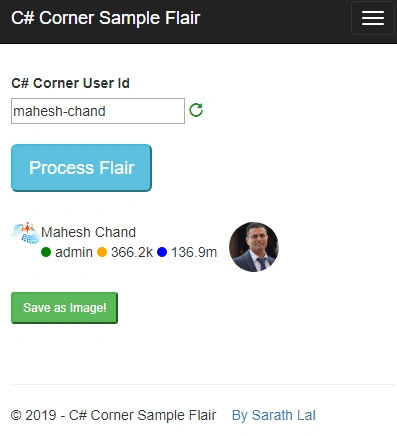Open the hamburger navigation menu
397x436 pixels.
tap(373, 18)
